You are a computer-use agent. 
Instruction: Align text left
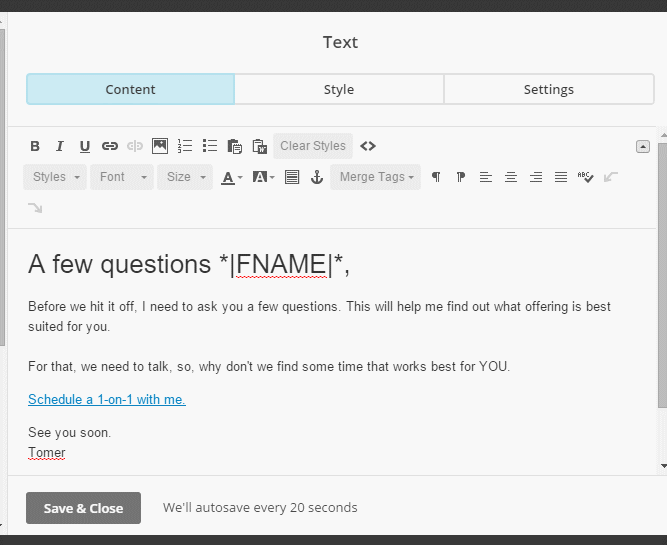pyautogui.click(x=486, y=177)
